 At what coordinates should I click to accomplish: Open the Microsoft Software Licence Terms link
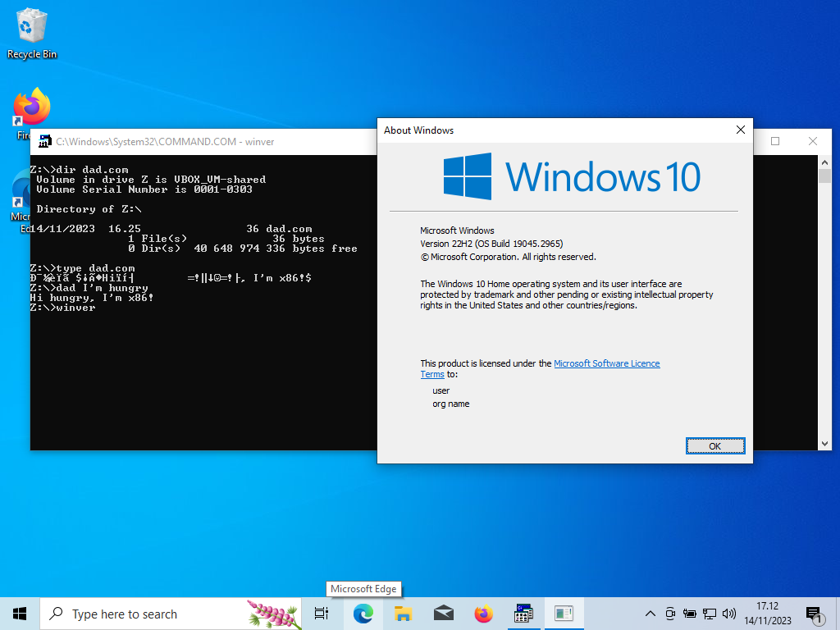606,363
